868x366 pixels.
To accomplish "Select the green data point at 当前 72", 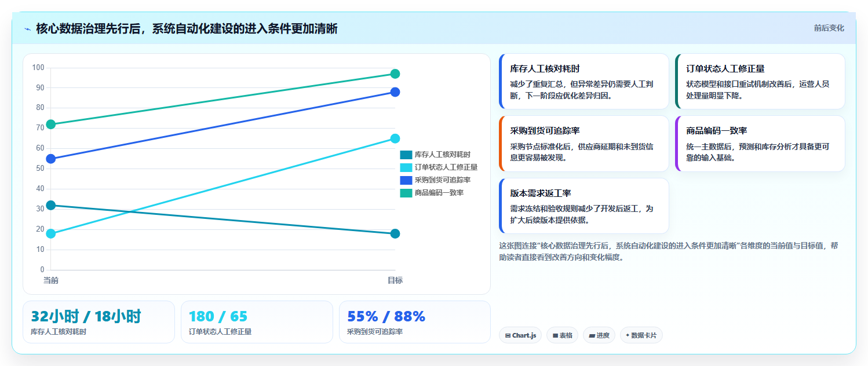I will tap(51, 125).
